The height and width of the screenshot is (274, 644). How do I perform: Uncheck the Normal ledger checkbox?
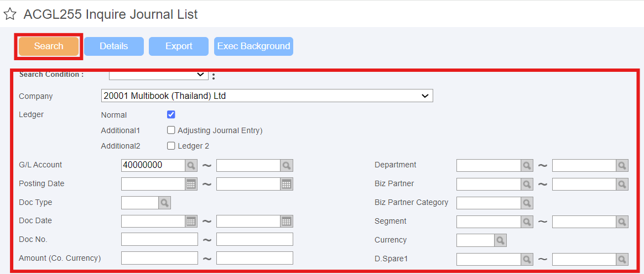(172, 114)
